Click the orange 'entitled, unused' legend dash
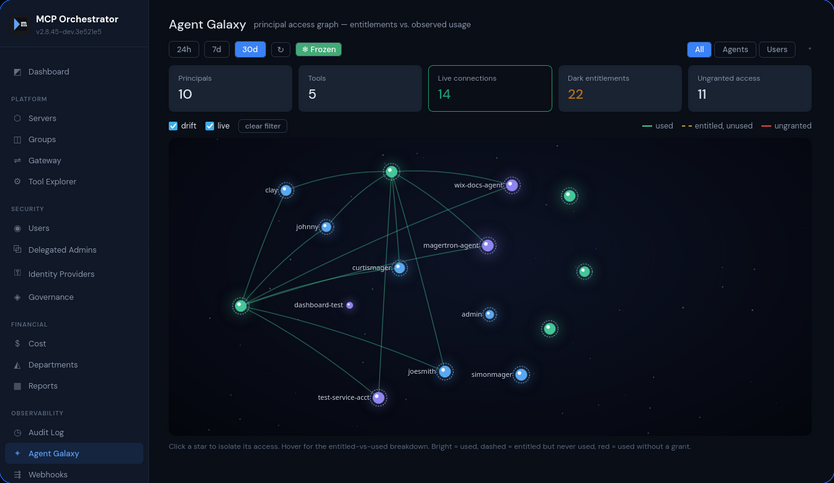 pos(687,126)
